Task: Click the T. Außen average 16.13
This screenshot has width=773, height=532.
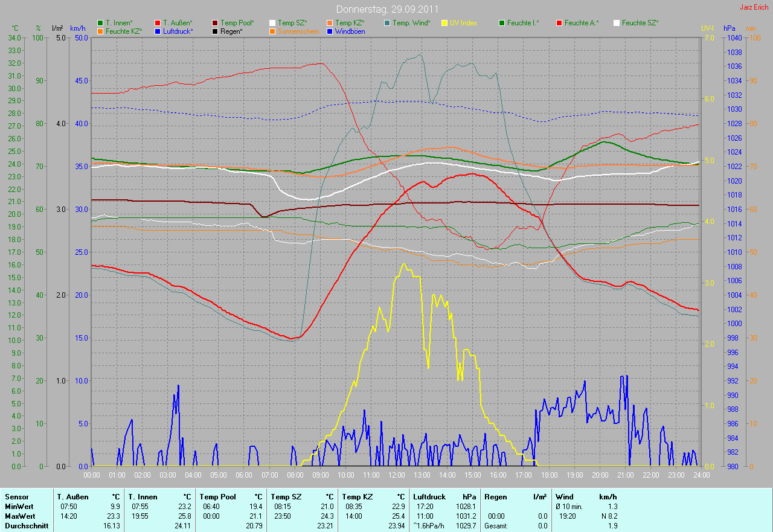Action: pos(111,526)
